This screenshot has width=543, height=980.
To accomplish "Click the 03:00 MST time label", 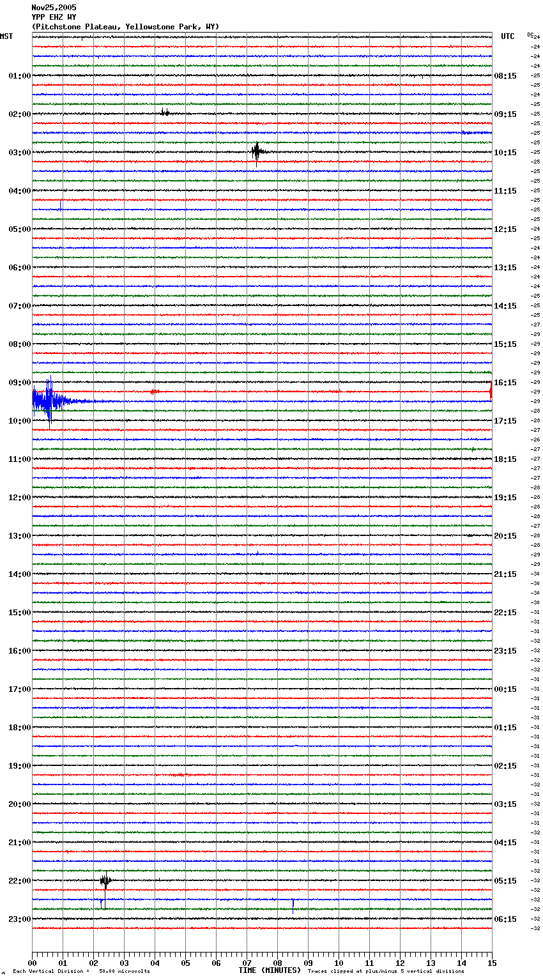I will pos(20,153).
